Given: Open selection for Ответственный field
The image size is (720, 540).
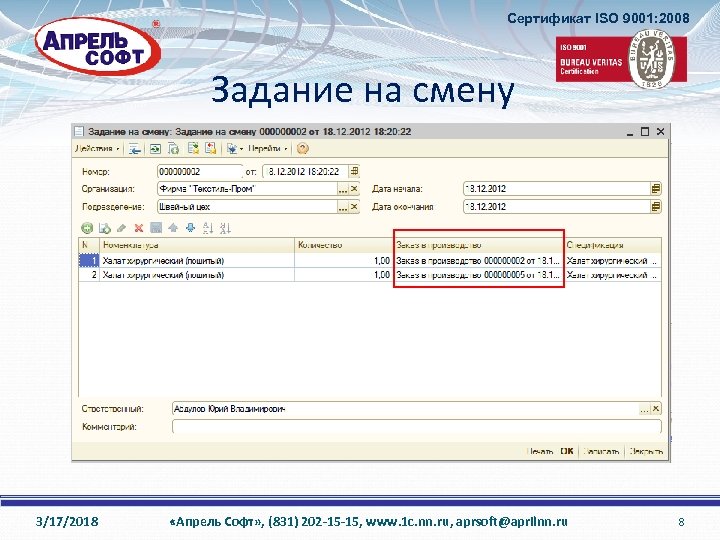Looking at the screenshot, I should pos(645,409).
